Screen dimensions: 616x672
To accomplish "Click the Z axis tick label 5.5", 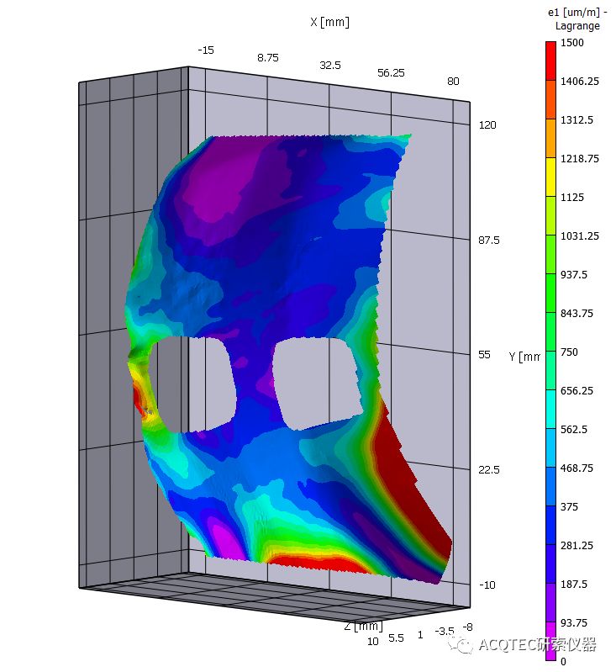I will click(x=396, y=638).
